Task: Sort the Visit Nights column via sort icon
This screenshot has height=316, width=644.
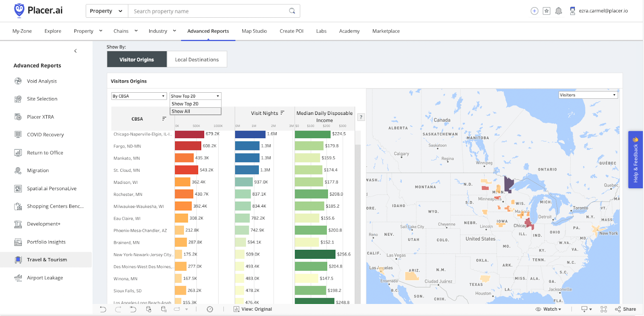Action: (x=283, y=113)
